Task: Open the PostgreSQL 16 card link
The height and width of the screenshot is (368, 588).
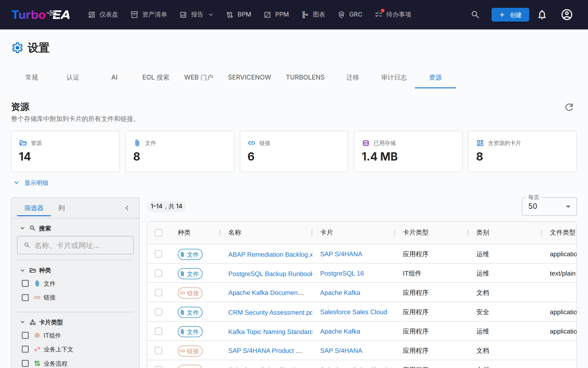Action: (342, 273)
